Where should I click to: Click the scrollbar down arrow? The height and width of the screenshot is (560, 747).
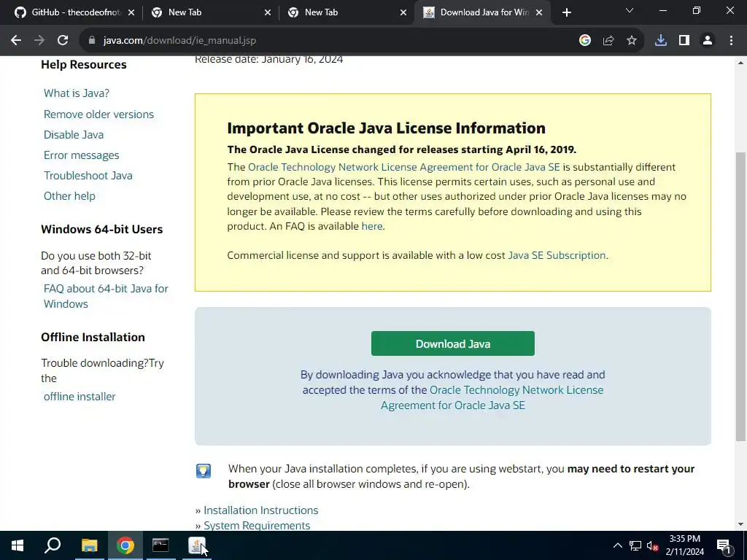click(740, 525)
